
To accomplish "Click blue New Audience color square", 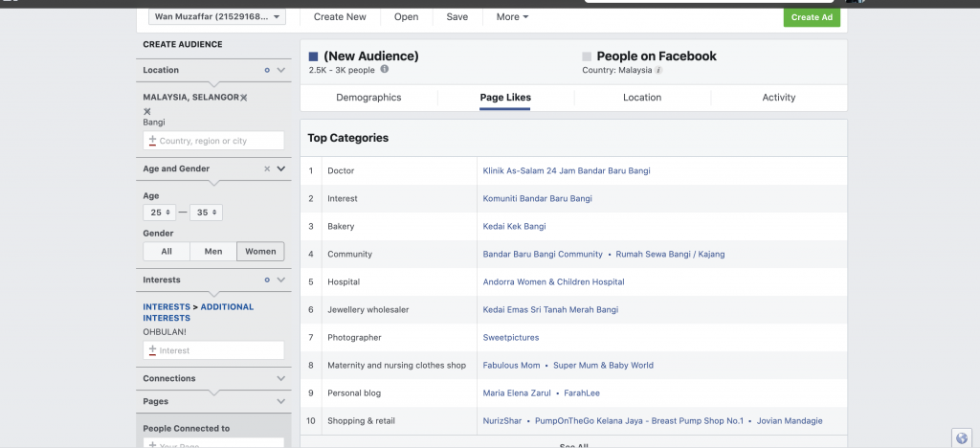I will point(314,56).
